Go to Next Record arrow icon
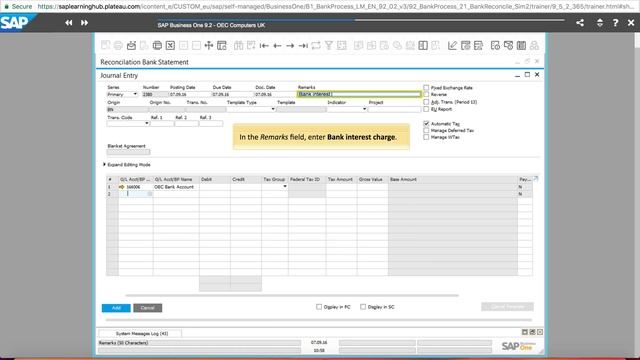 290,46
